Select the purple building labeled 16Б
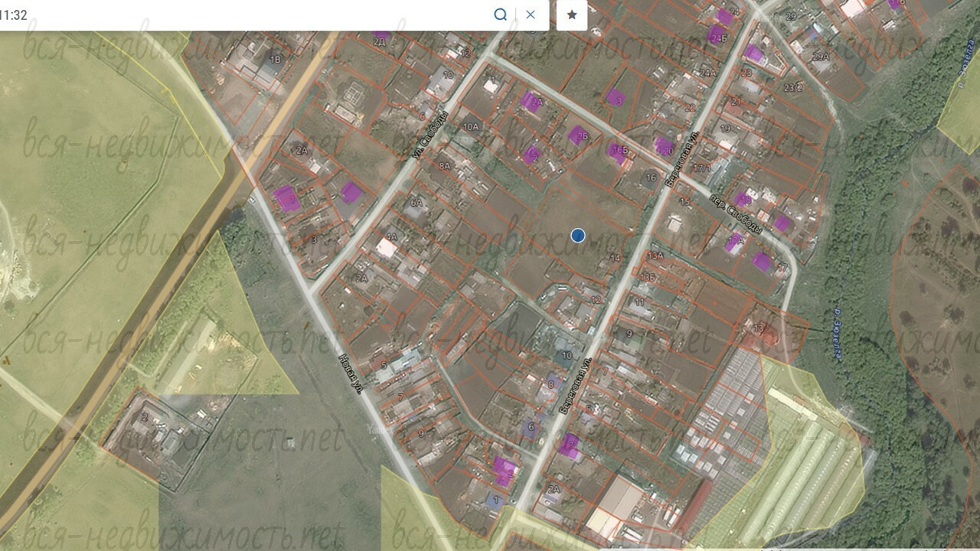Image resolution: width=980 pixels, height=551 pixels. tap(617, 152)
